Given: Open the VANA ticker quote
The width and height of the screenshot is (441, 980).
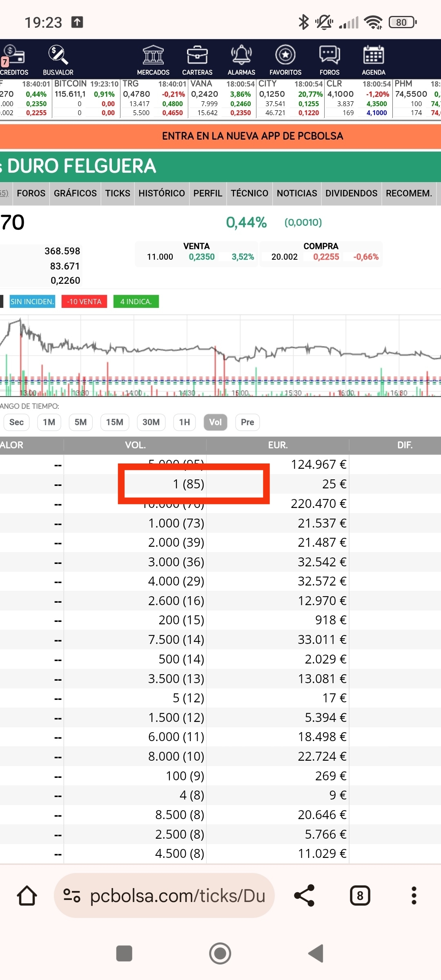Looking at the screenshot, I should [223, 98].
